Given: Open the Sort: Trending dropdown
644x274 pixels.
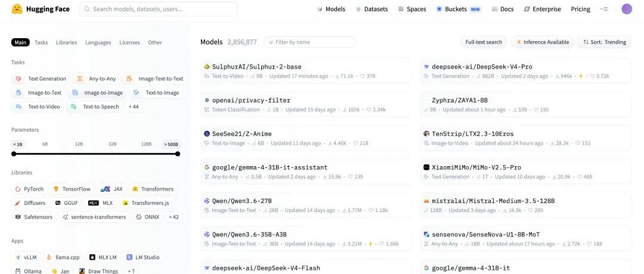Looking at the screenshot, I should (605, 42).
